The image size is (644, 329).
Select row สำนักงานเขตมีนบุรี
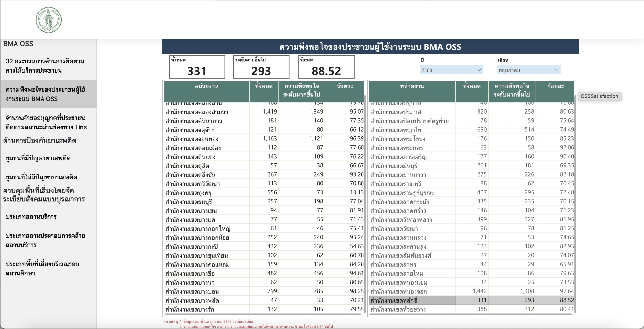pyautogui.click(x=472, y=166)
